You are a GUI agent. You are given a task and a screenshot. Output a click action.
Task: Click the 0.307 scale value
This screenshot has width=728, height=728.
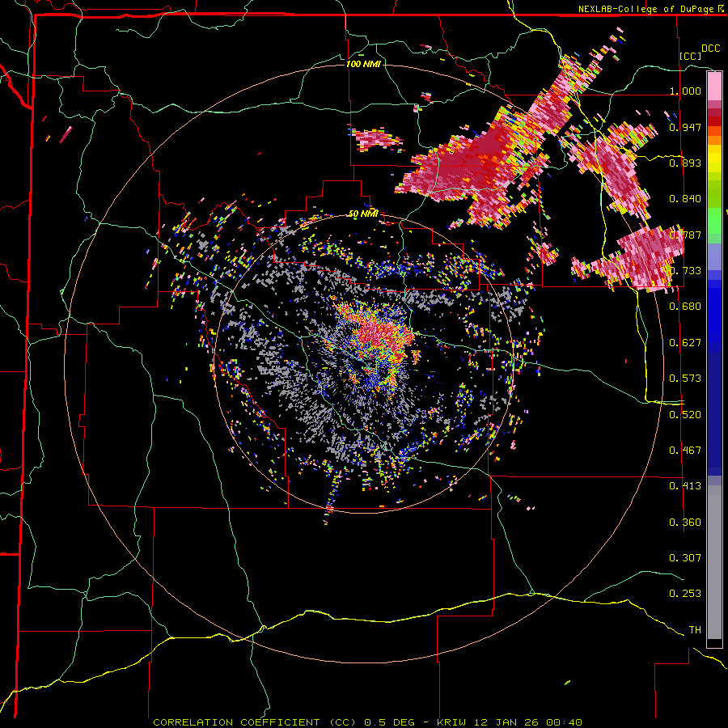pos(685,558)
